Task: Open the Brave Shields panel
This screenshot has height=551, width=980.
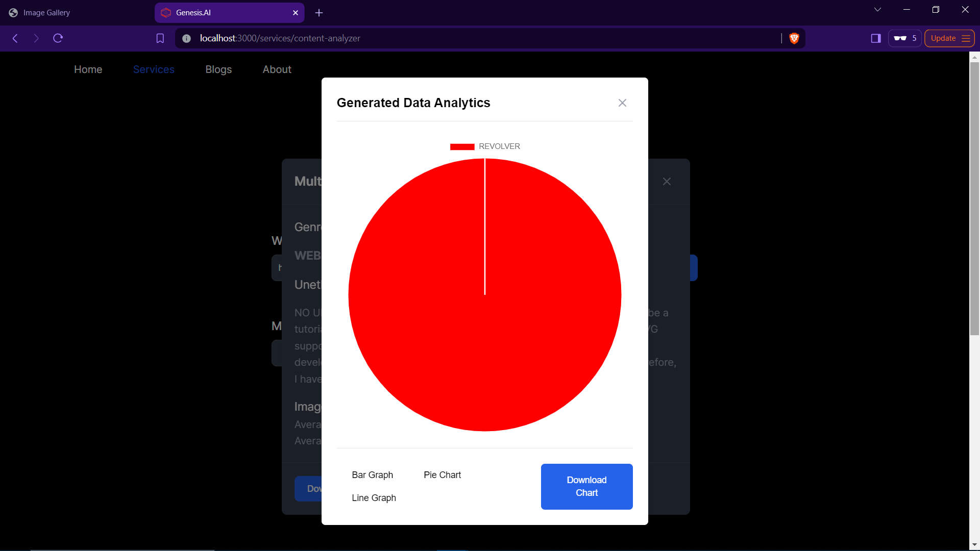Action: tap(794, 38)
